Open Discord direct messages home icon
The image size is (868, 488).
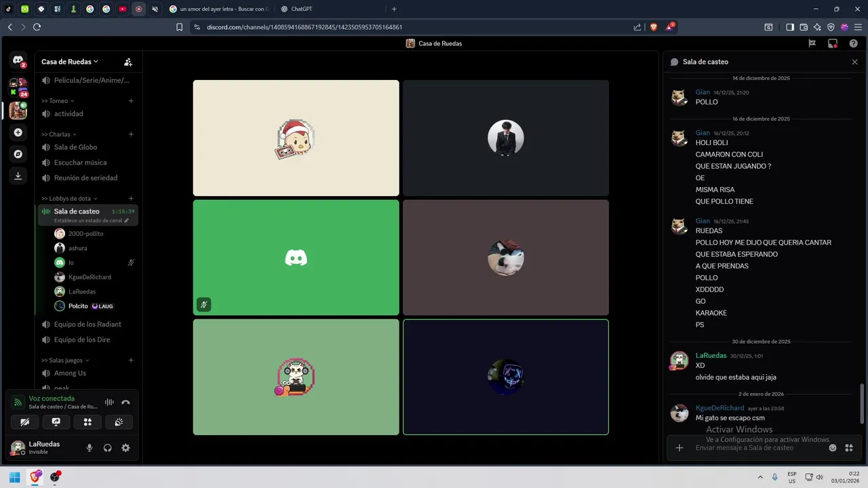click(18, 60)
